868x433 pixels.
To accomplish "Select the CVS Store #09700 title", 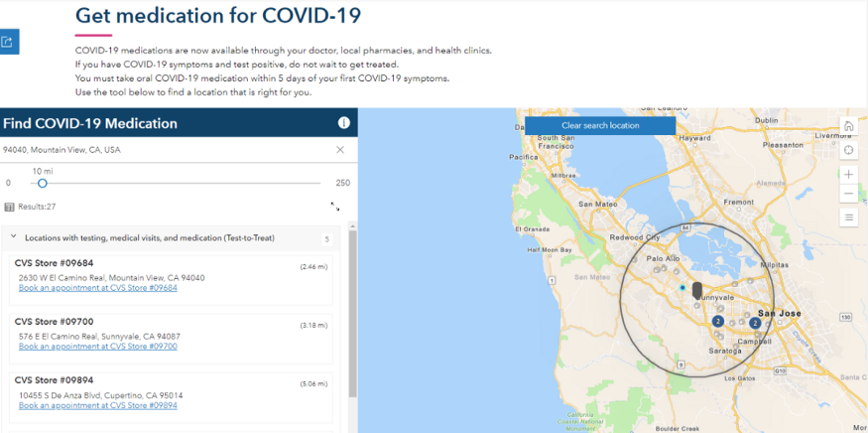I will coord(54,322).
